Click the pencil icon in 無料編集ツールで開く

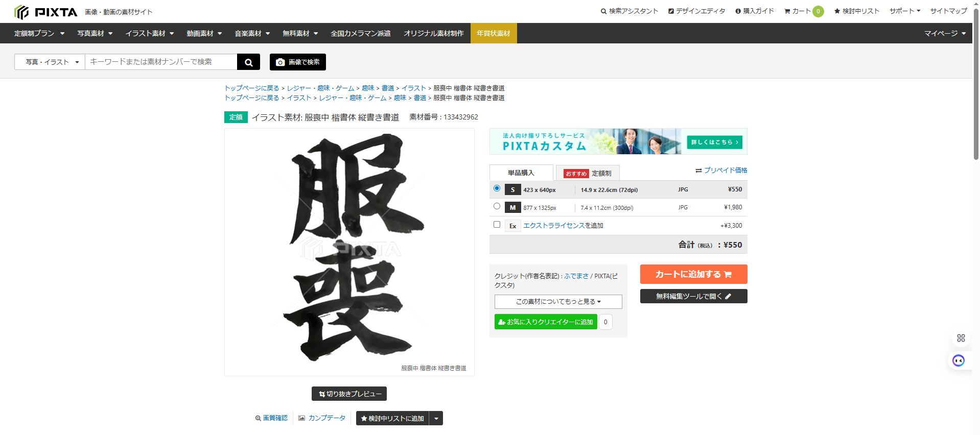728,296
